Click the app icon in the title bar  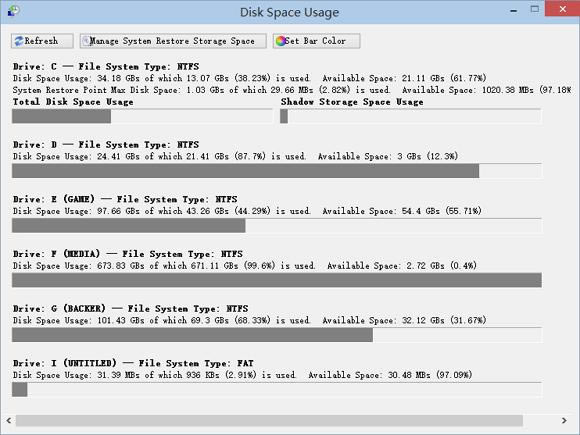(x=13, y=10)
